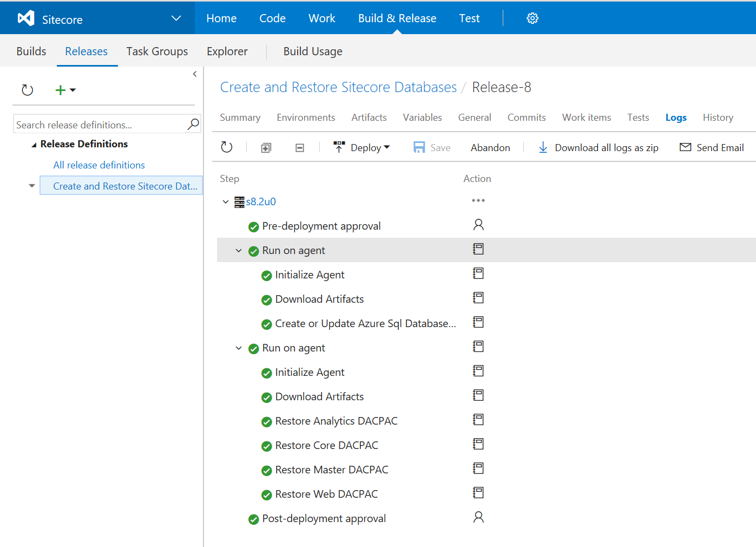Refresh the release definitions list
Image resolution: width=756 pixels, height=547 pixels.
(28, 90)
